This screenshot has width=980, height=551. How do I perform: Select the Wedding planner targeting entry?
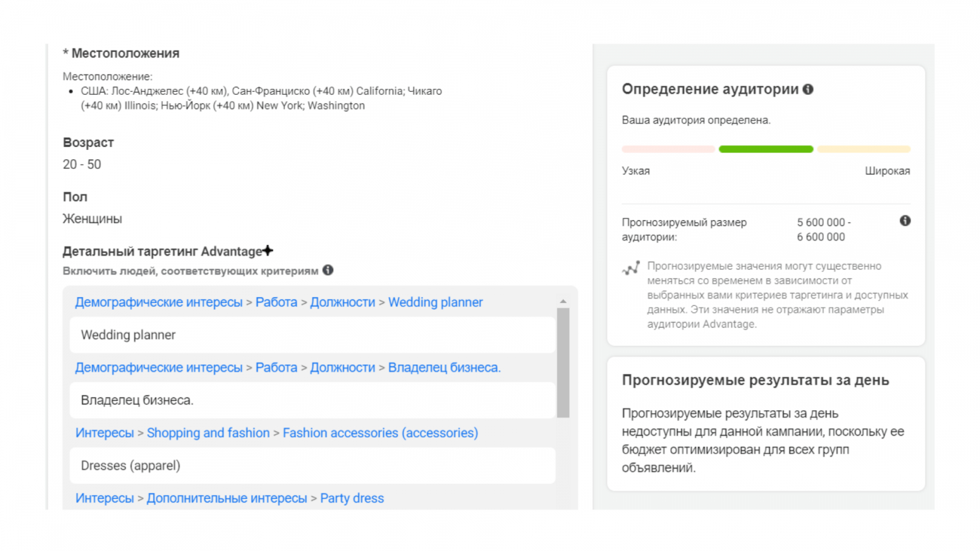[x=312, y=335]
